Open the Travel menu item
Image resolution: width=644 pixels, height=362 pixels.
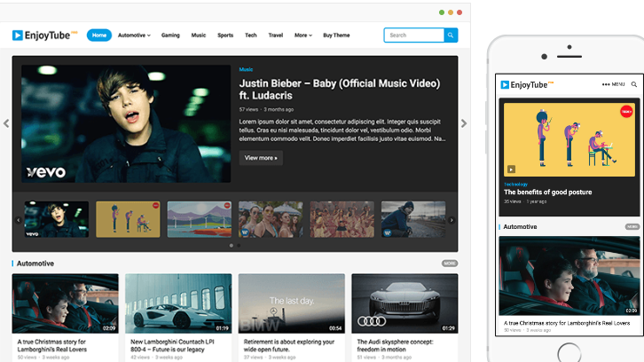[x=276, y=35]
